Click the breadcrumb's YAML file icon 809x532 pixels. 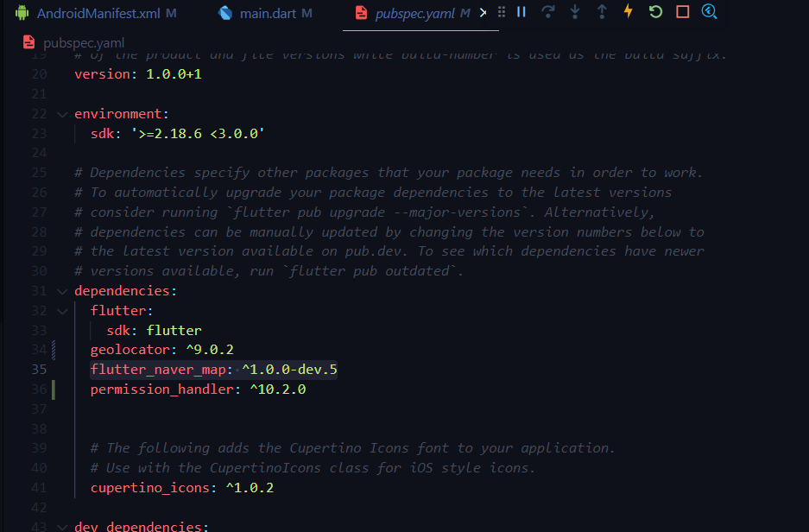28,42
